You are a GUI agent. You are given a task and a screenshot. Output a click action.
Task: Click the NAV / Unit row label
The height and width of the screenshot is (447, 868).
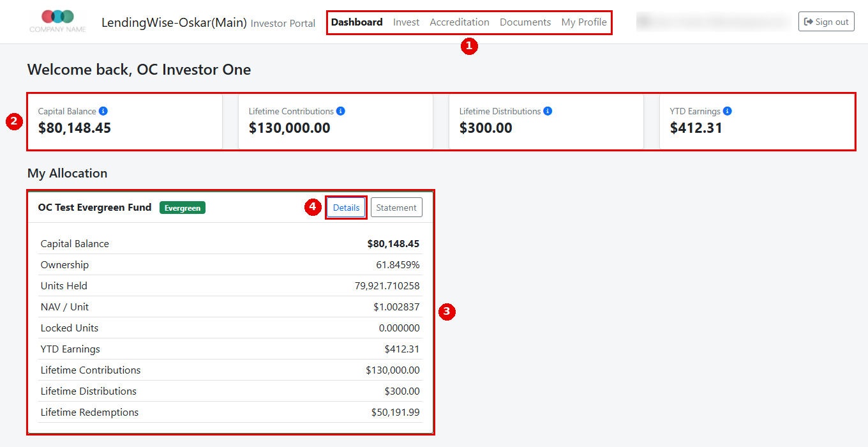click(x=64, y=307)
